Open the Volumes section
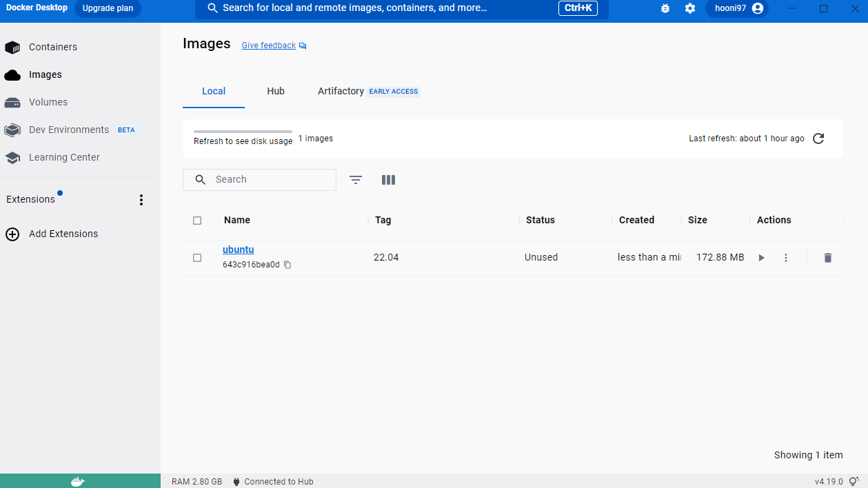 pos(48,102)
